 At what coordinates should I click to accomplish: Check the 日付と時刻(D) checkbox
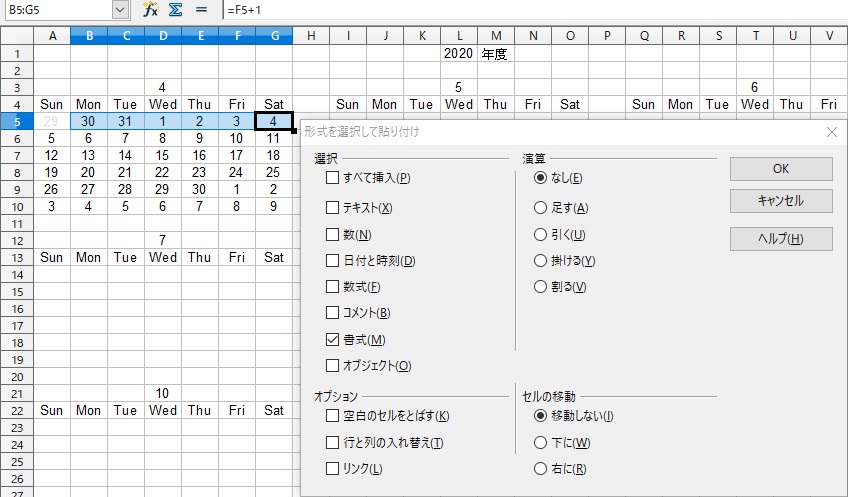click(x=332, y=260)
